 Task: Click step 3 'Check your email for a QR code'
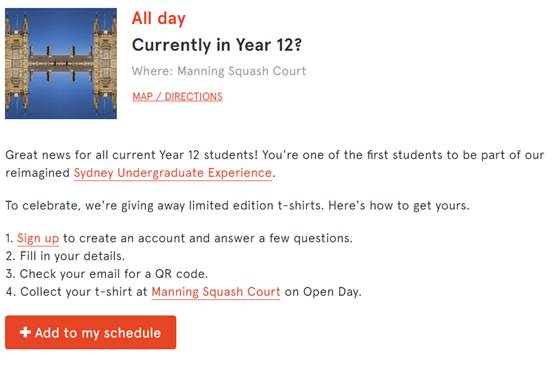click(107, 274)
